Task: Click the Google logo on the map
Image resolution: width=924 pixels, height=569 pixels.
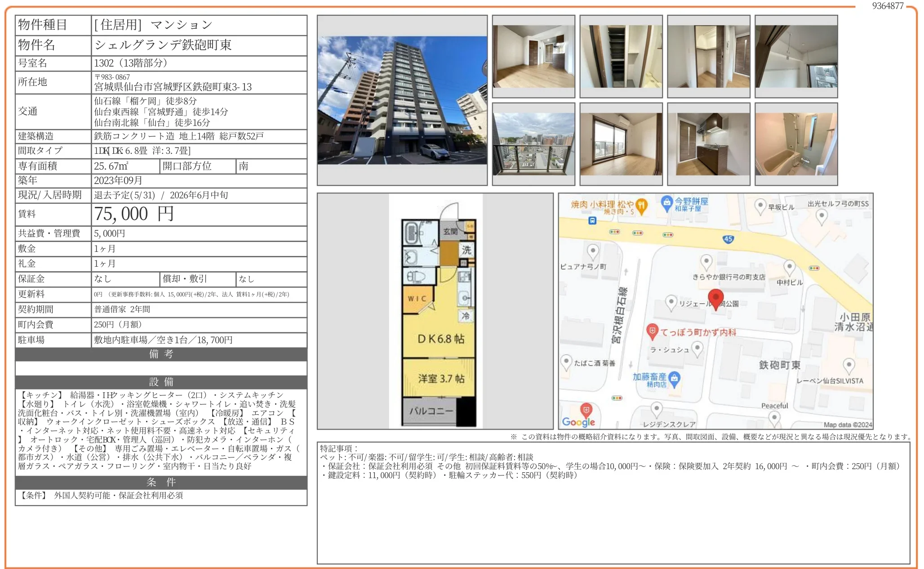Action: pos(578,422)
